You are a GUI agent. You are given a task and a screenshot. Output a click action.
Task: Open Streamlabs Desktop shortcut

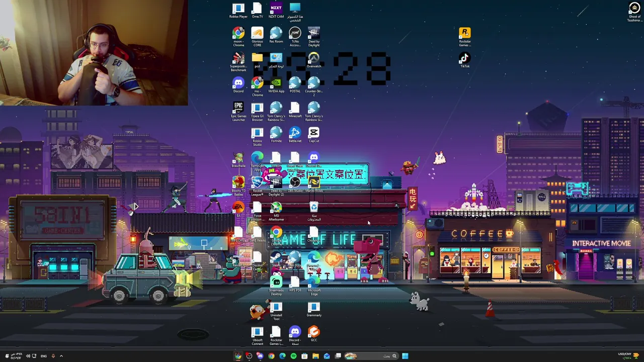(276, 286)
